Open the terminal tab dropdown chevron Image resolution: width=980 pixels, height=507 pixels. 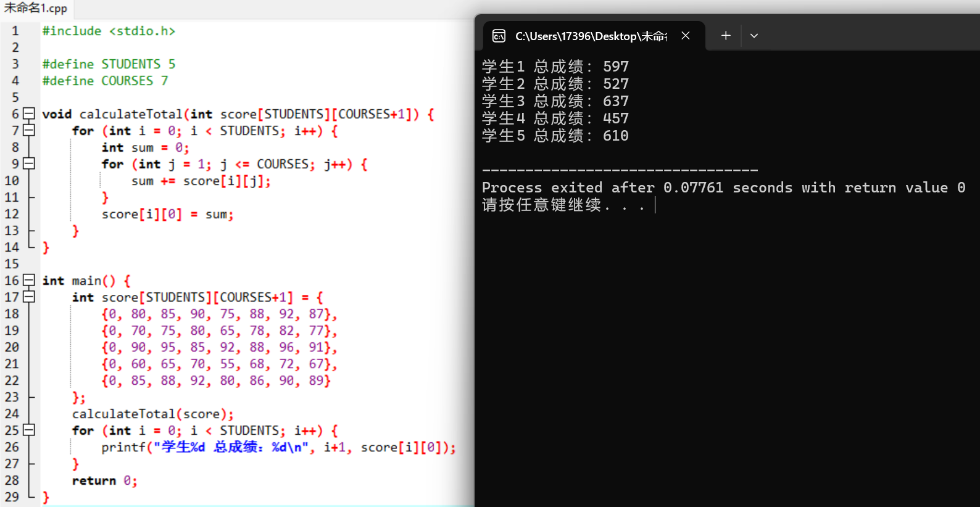[x=754, y=36]
